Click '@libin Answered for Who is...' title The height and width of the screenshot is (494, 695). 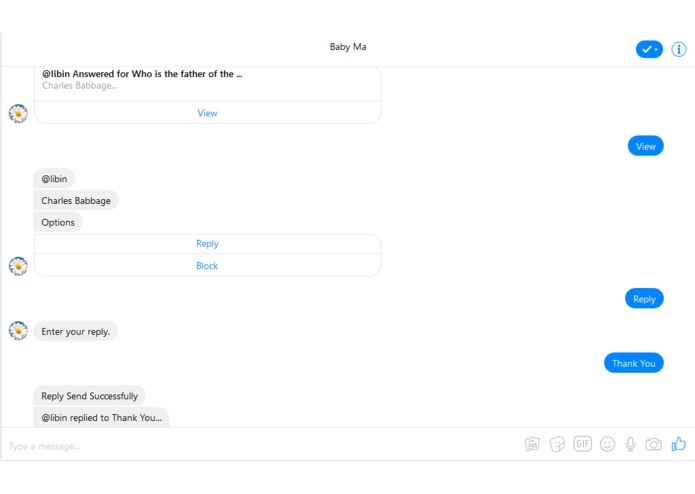[x=142, y=74]
